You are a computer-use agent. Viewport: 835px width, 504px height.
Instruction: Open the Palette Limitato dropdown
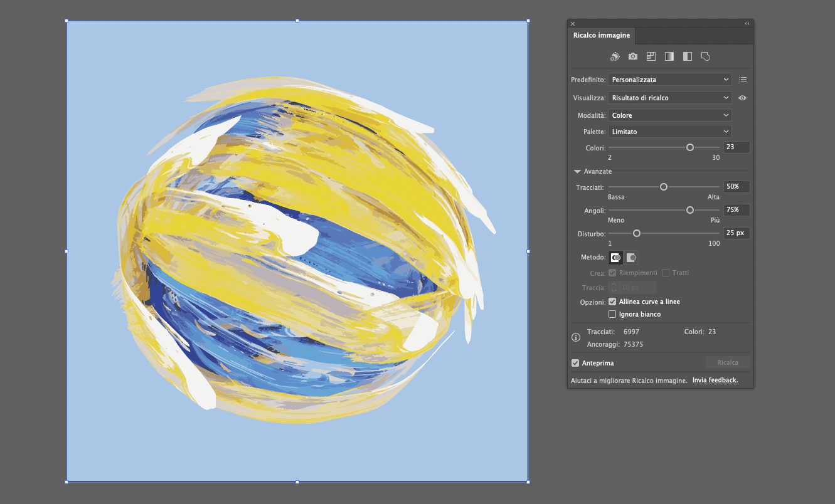coord(669,131)
